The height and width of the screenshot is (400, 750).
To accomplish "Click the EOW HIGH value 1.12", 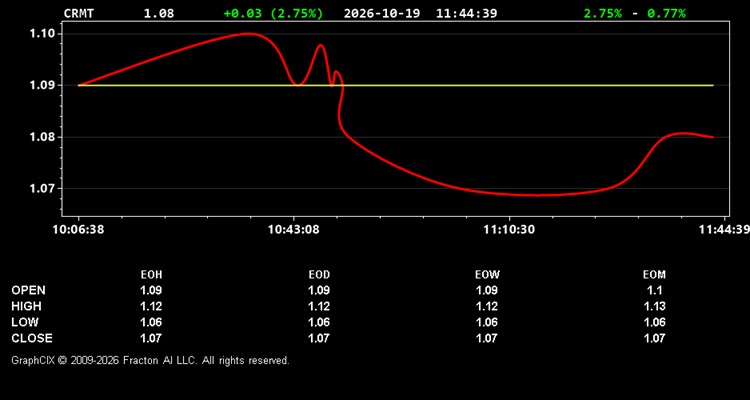I will point(486,306).
